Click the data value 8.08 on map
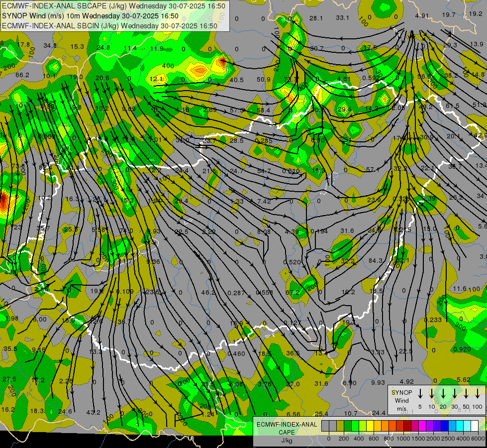 264,231
